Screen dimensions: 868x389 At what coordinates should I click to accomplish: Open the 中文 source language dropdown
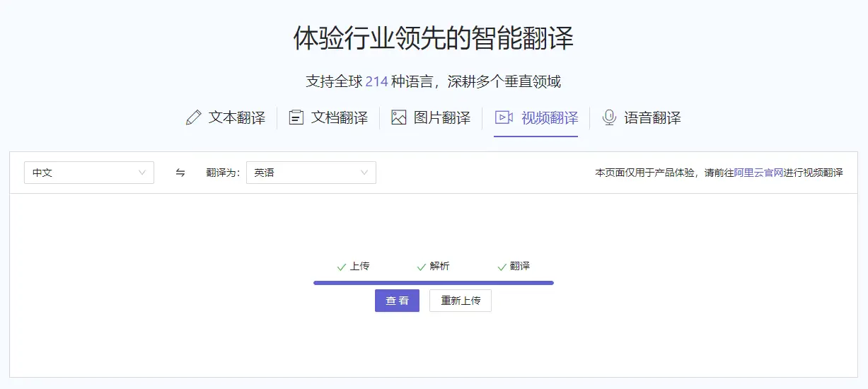point(88,173)
